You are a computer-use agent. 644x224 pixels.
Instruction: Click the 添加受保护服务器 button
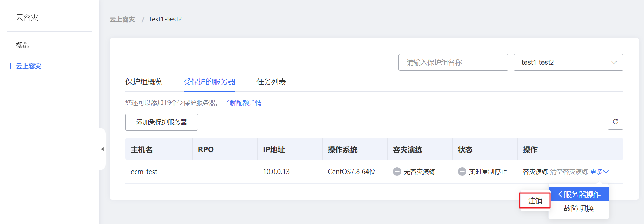[161, 122]
